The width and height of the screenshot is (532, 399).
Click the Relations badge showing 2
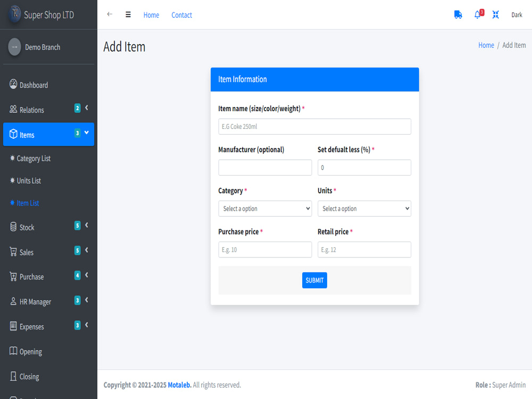[77, 108]
